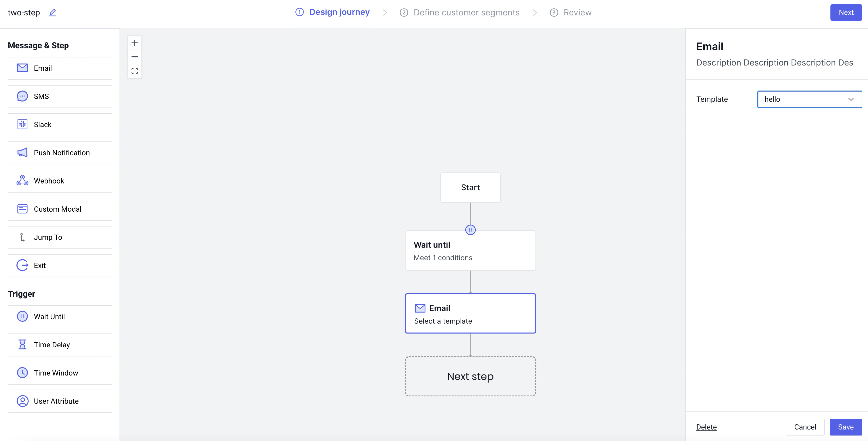The width and height of the screenshot is (868, 441).
Task: Add a Push Notification step
Action: pyautogui.click(x=59, y=153)
